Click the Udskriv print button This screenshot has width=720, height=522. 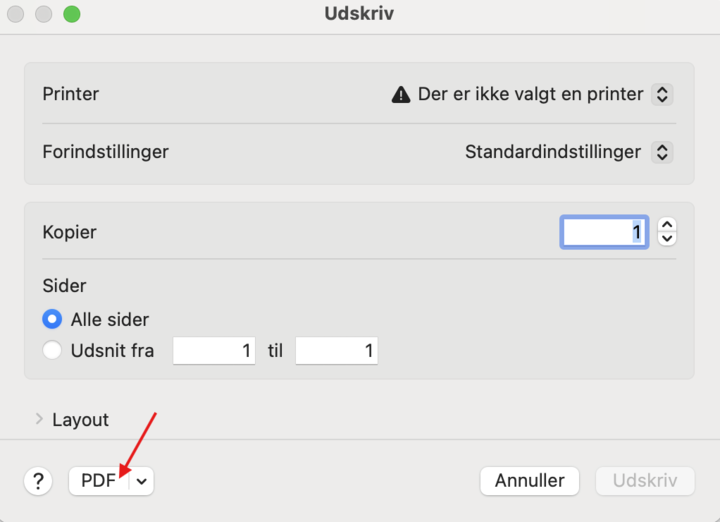(x=645, y=481)
